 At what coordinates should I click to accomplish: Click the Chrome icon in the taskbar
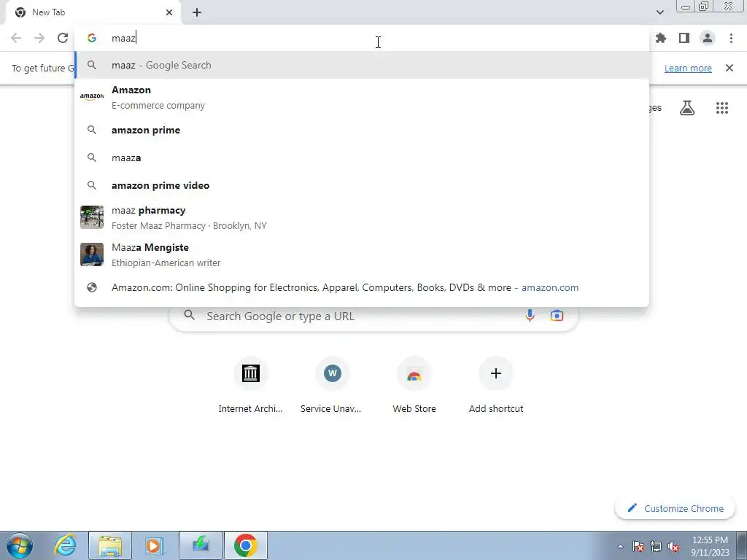pyautogui.click(x=245, y=545)
